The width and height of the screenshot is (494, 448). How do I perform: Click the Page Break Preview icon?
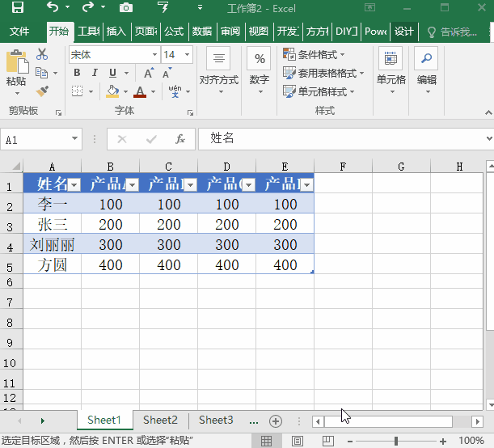328,441
